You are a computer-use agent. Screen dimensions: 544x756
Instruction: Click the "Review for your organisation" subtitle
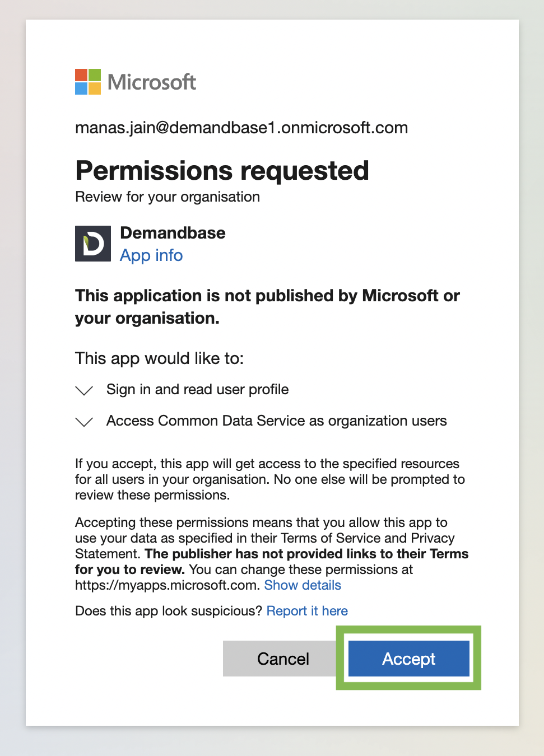point(168,197)
